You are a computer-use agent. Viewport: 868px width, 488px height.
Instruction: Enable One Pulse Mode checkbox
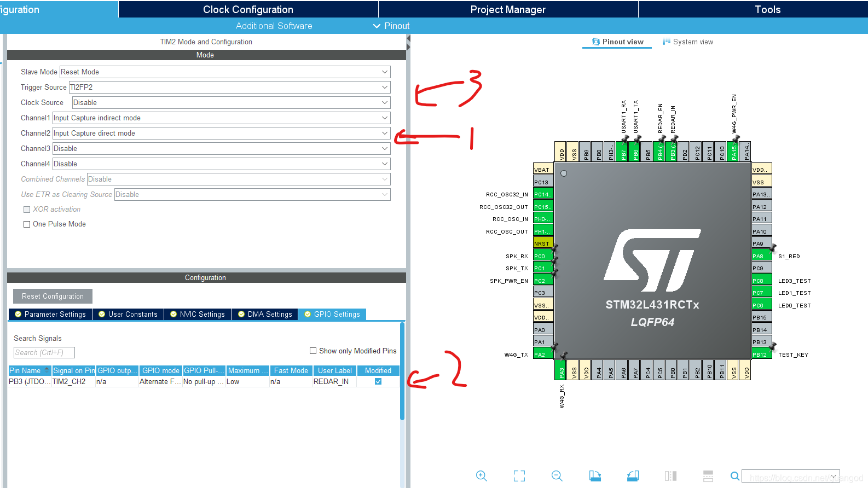pos(27,224)
